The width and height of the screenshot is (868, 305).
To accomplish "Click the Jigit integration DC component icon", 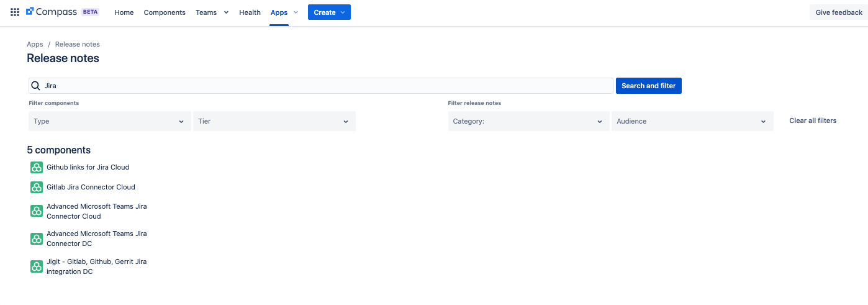I will 37,266.
